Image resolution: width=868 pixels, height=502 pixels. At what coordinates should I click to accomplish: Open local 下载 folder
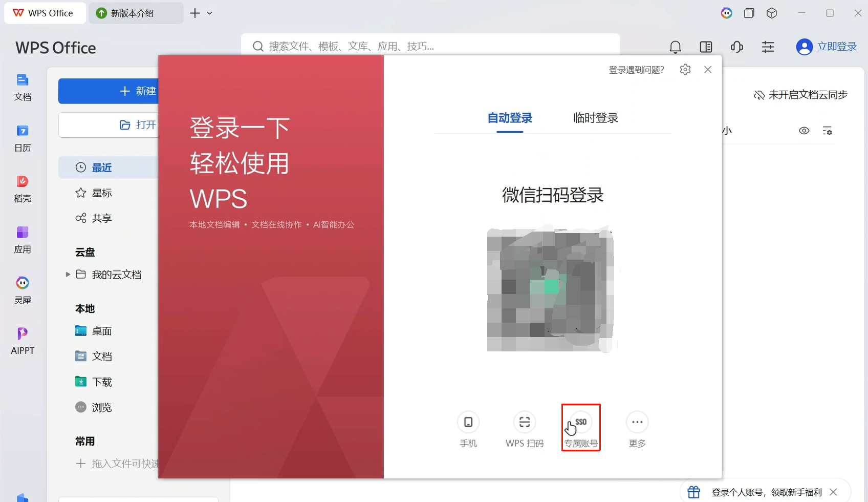[94, 382]
